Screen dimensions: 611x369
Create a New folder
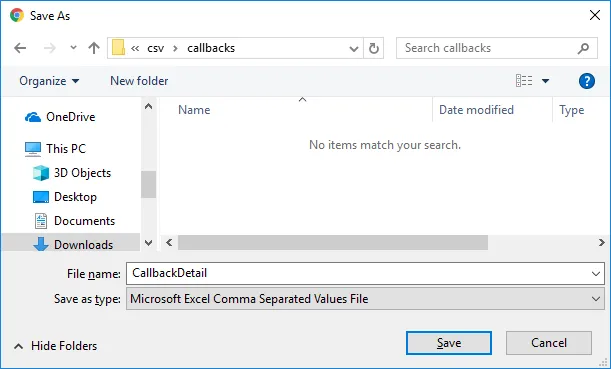tap(139, 81)
